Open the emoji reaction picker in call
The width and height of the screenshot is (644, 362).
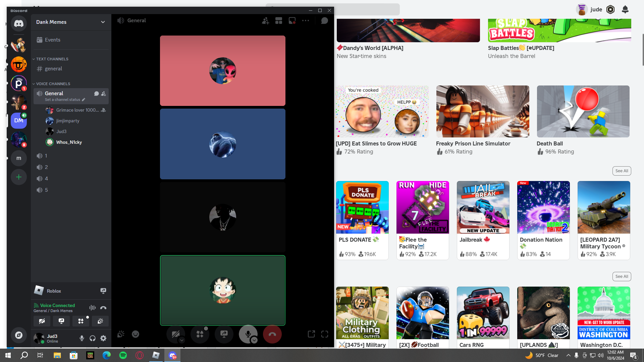[x=136, y=334]
